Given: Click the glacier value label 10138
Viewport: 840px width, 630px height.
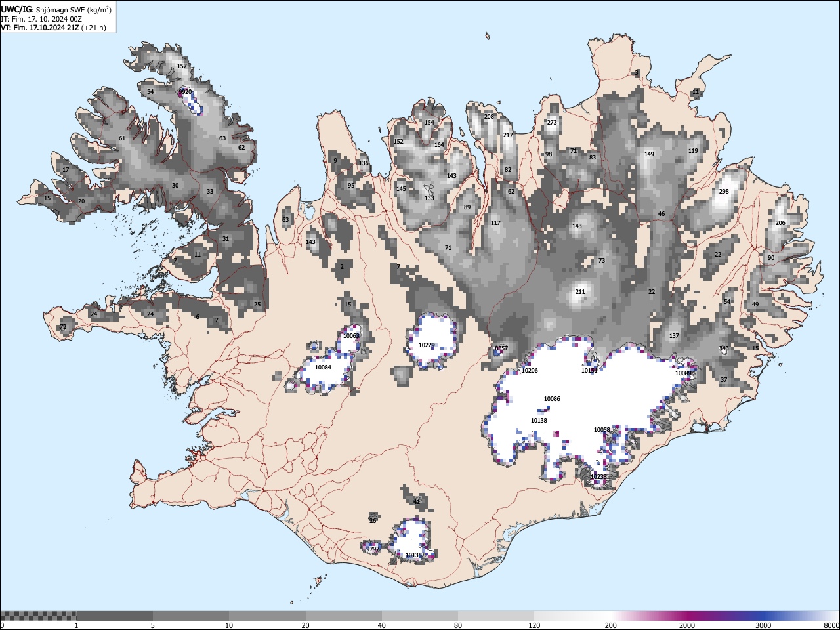Looking at the screenshot, I should [539, 421].
